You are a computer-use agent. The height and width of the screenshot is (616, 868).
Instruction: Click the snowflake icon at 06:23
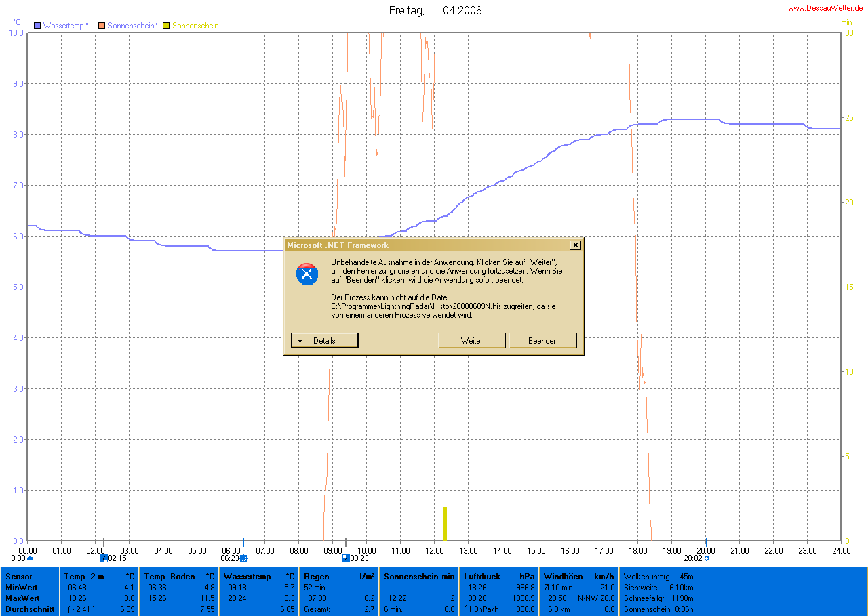click(x=243, y=558)
